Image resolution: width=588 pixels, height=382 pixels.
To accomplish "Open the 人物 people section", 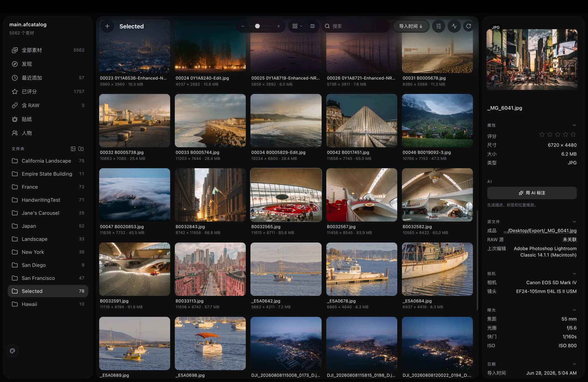I will [48, 133].
